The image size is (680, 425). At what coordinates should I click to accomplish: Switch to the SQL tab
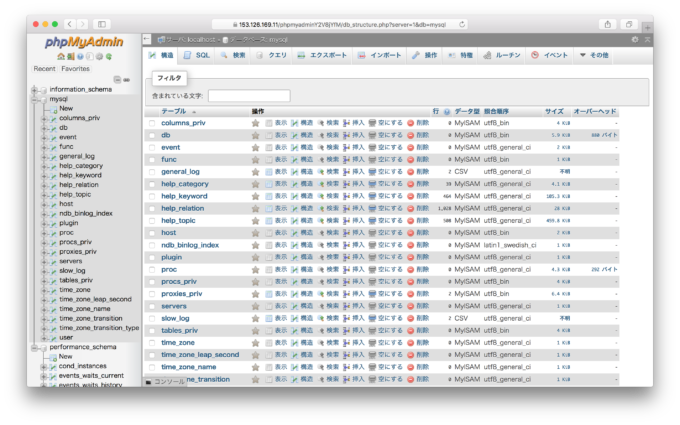click(197, 55)
